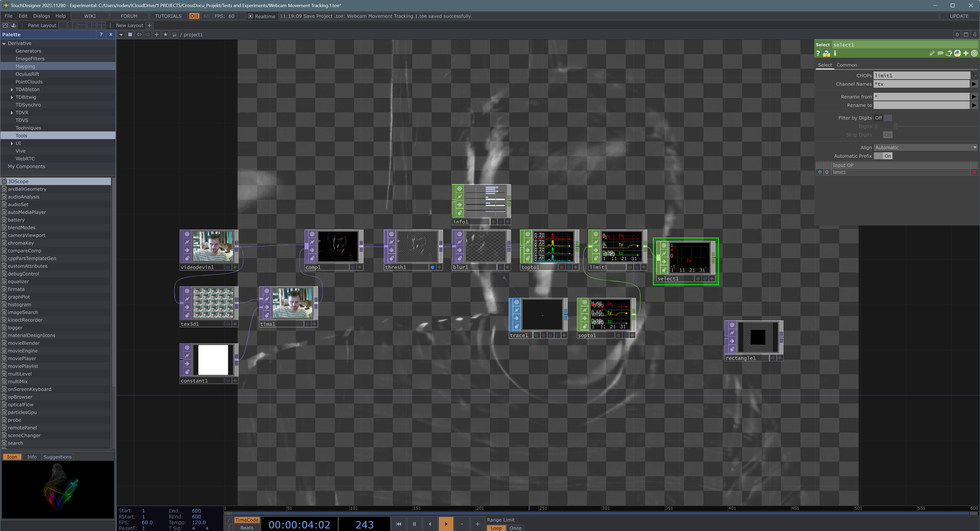Set range limit to Once
This screenshot has width=980, height=531.
pos(516,528)
